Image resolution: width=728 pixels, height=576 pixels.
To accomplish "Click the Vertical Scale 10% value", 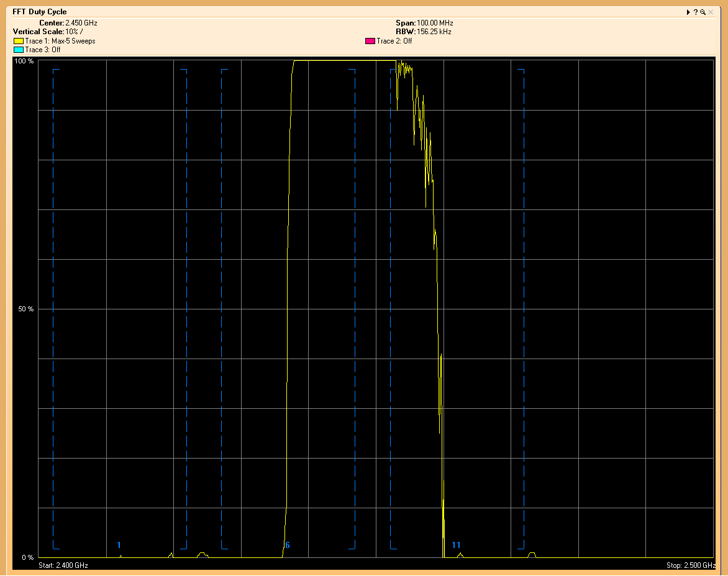I will point(73,31).
